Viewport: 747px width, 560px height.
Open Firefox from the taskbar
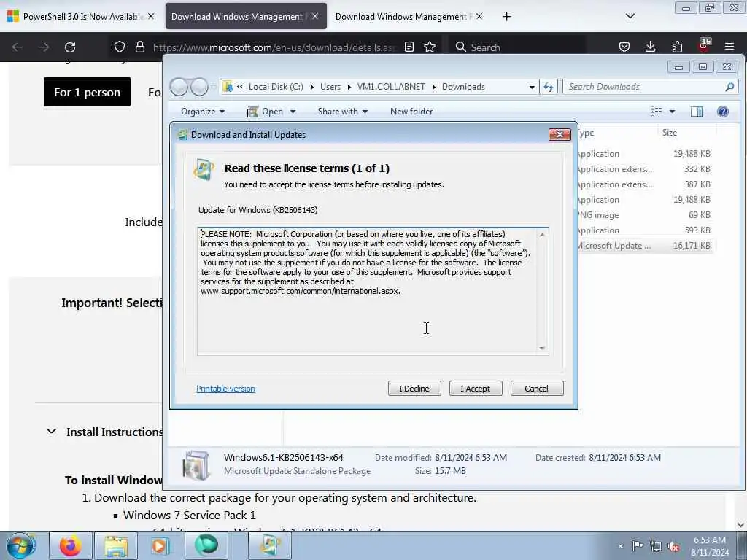[x=70, y=545]
